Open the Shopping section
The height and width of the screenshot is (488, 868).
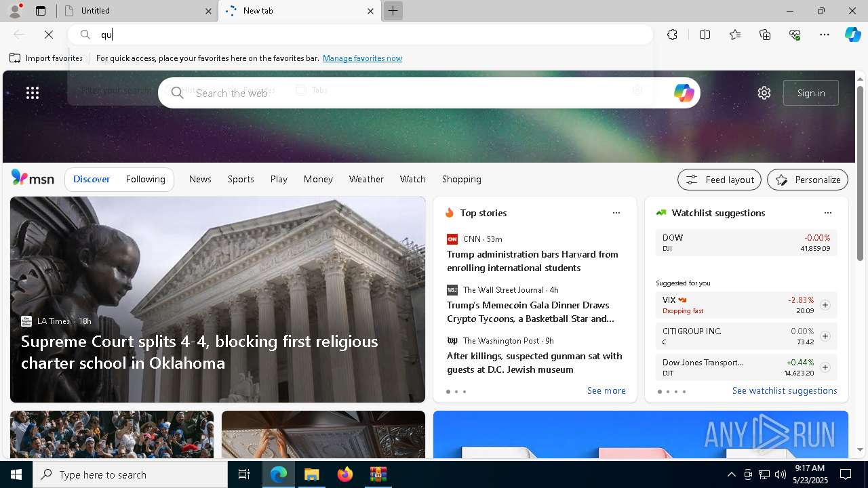(462, 179)
